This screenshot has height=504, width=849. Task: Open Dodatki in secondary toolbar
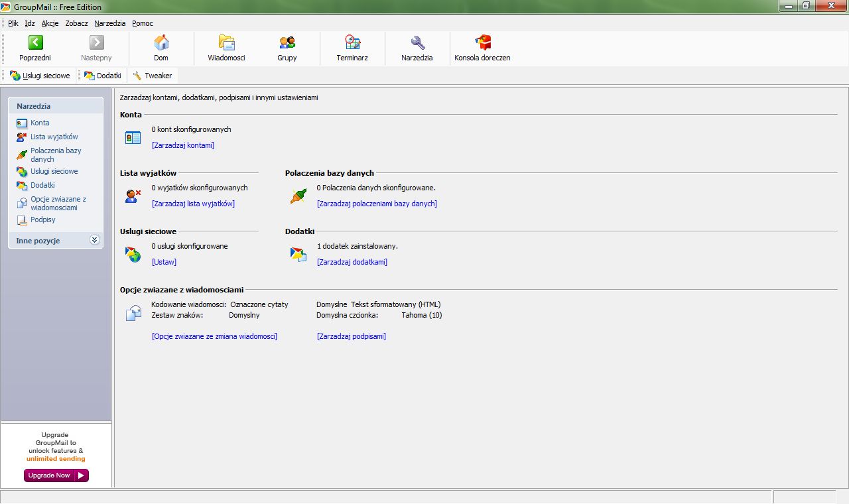pyautogui.click(x=103, y=76)
